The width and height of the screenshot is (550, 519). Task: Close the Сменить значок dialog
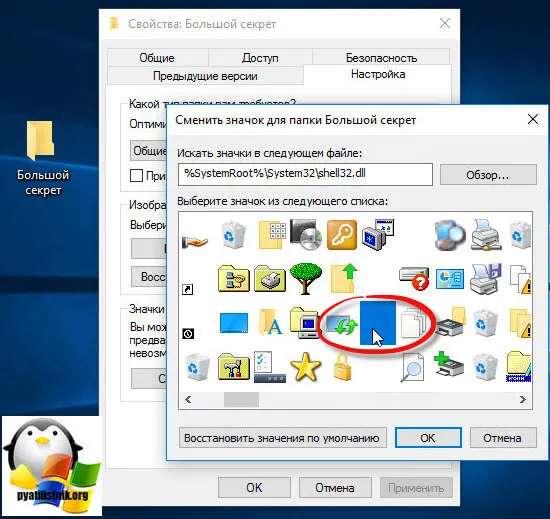[532, 120]
